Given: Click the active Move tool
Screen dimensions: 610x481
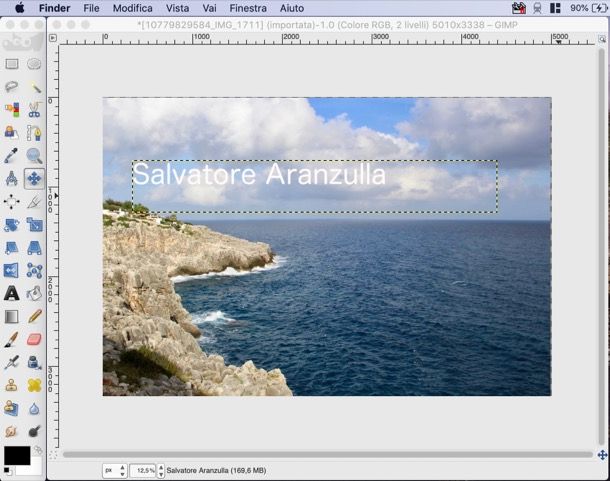Looking at the screenshot, I should (x=34, y=179).
